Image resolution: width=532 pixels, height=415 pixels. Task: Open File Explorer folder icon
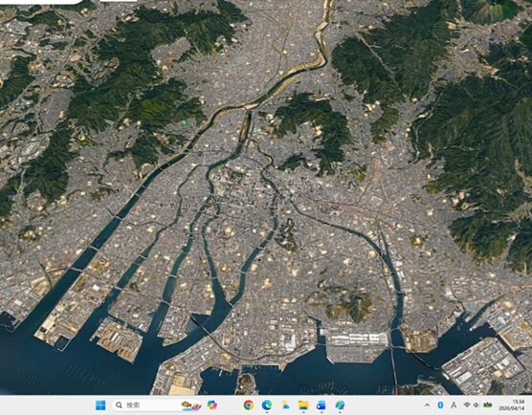(x=303, y=404)
